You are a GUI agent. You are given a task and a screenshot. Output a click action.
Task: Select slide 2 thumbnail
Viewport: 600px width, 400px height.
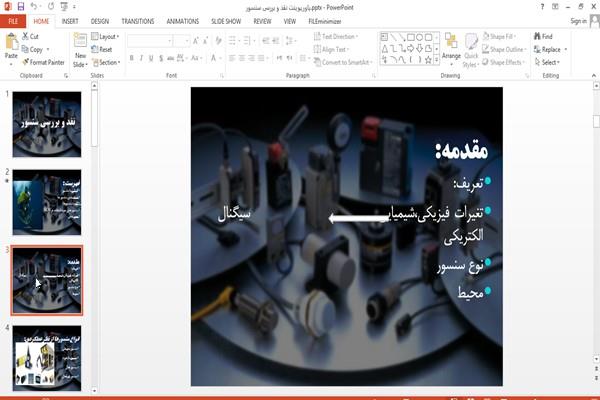(x=47, y=202)
